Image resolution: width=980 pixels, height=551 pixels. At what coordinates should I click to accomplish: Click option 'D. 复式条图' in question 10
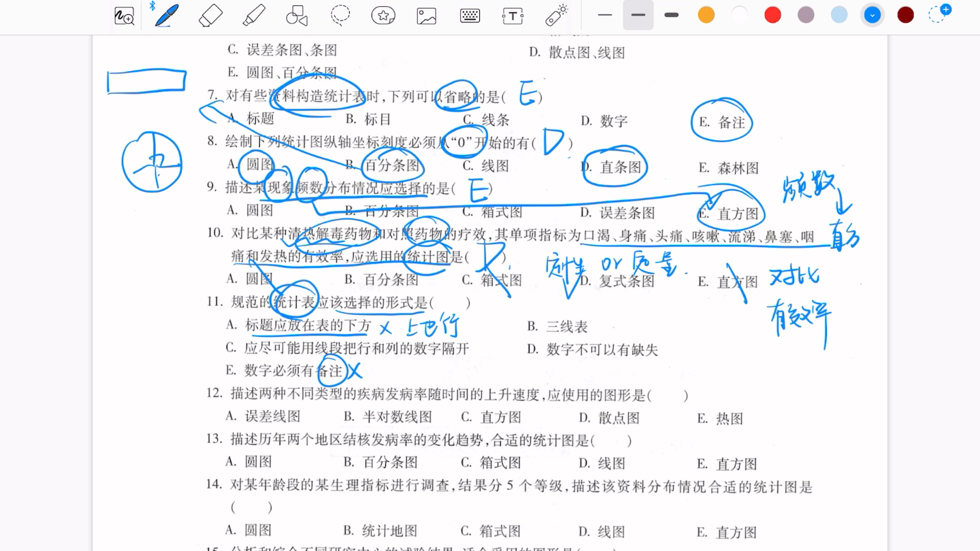pyautogui.click(x=617, y=281)
